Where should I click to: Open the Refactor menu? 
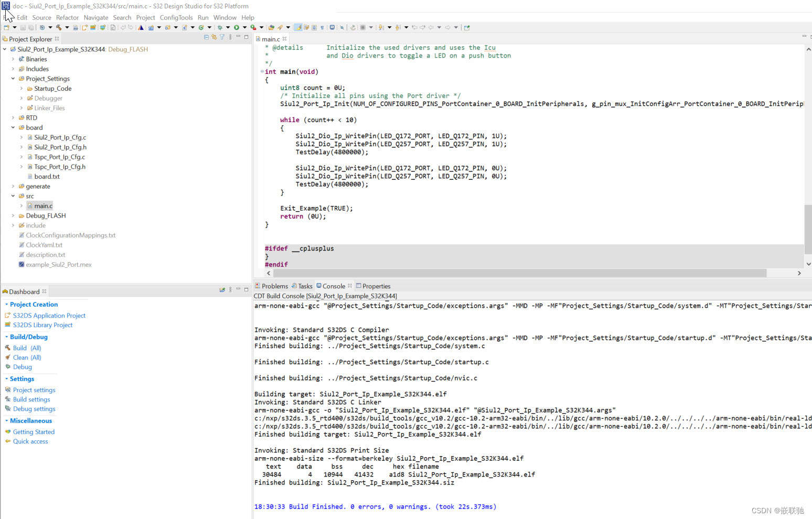(x=67, y=17)
